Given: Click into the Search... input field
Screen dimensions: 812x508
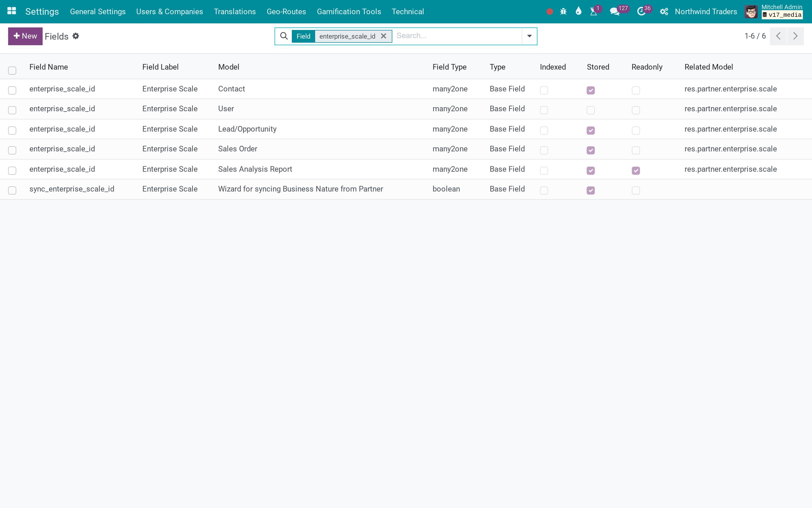Looking at the screenshot, I should (x=457, y=36).
